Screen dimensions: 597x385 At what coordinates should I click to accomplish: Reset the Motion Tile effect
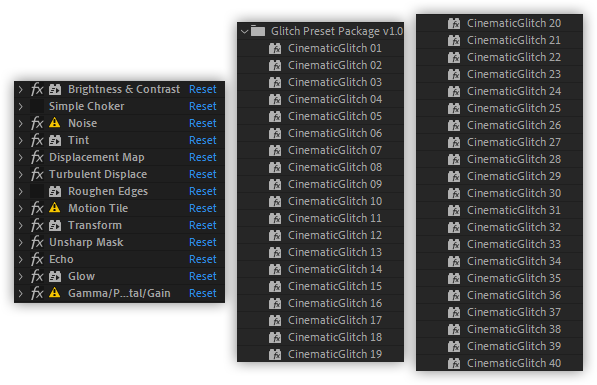click(203, 208)
